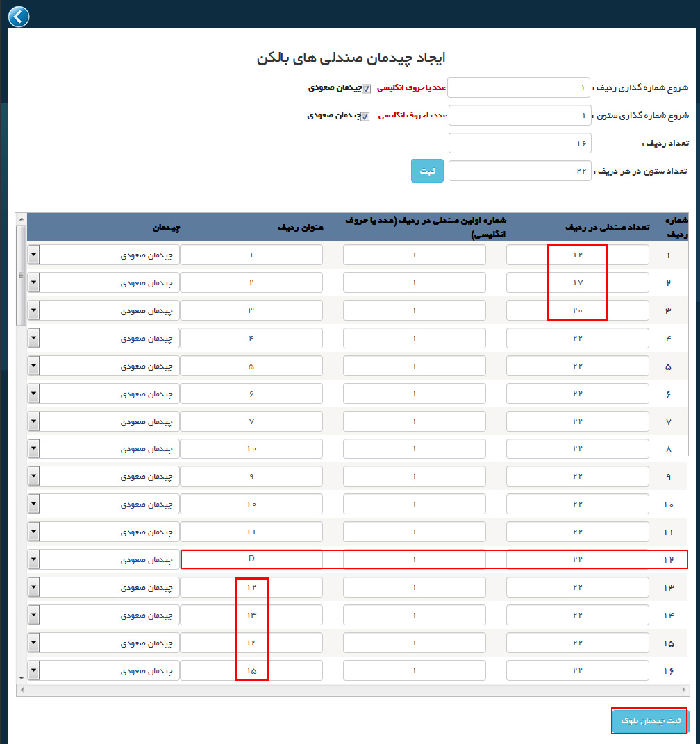
Task: Open arrangement dropdown for row 6
Action: coord(33,394)
